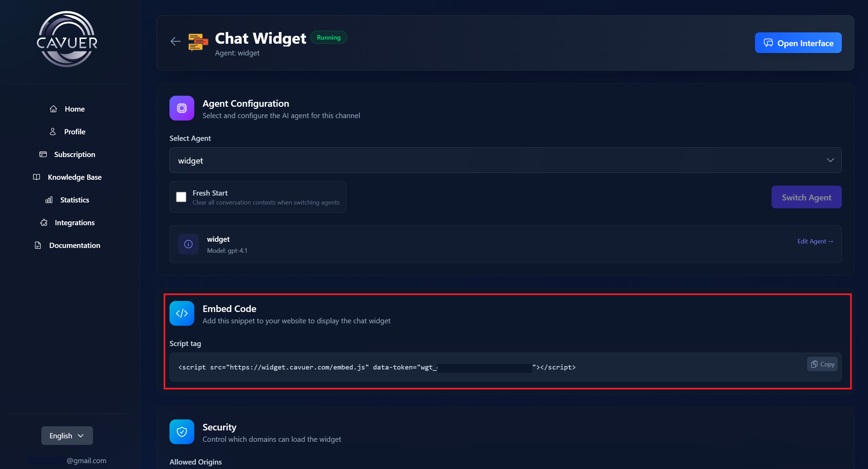The image size is (868, 469).
Task: Click the Chat Widget speech bubbles icon
Action: click(x=198, y=42)
